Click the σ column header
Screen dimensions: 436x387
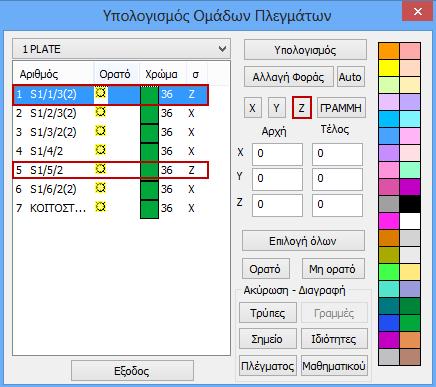[x=196, y=74]
